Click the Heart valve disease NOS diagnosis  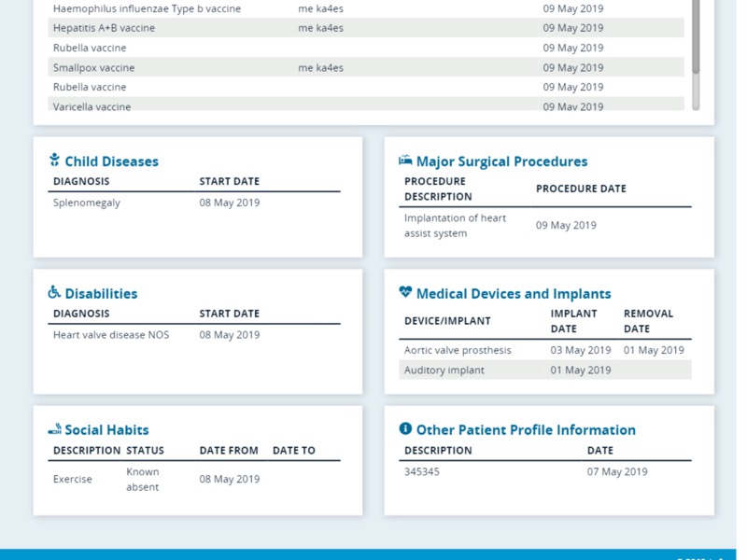tap(111, 335)
